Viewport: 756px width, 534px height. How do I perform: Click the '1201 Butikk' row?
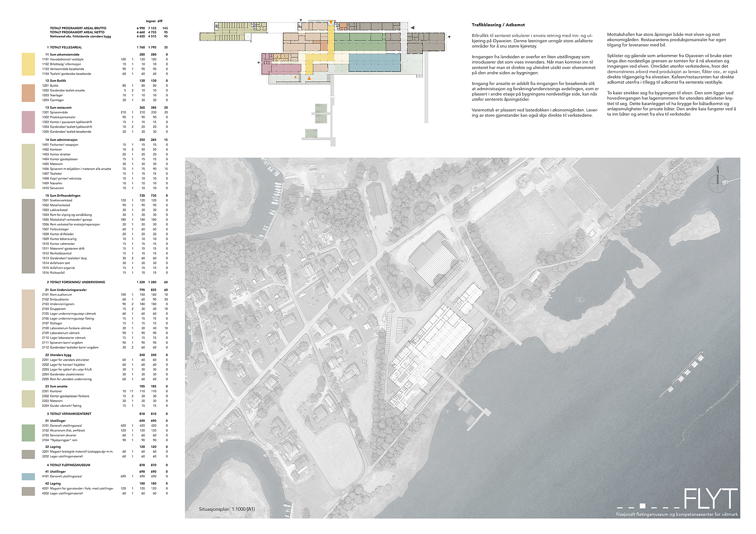(105, 86)
